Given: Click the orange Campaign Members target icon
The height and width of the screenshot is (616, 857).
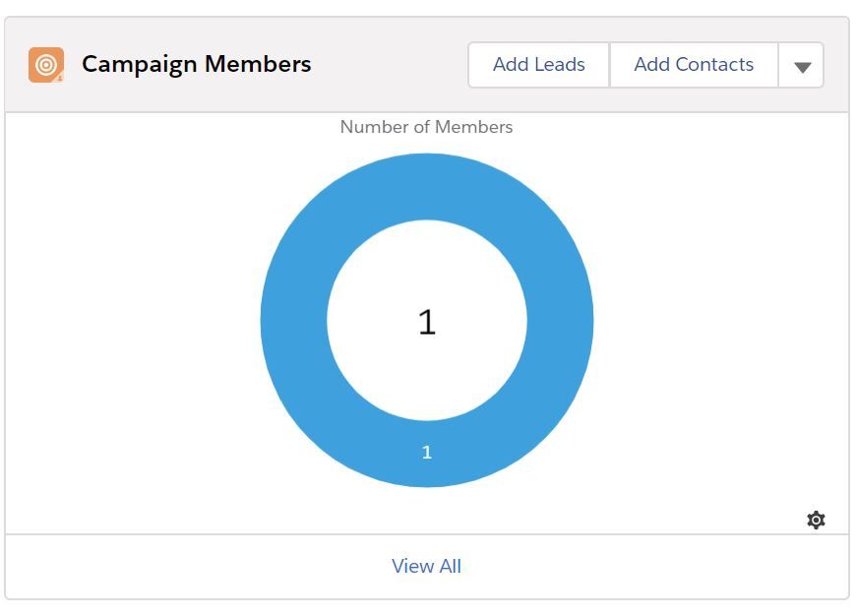Looking at the screenshot, I should (x=45, y=65).
